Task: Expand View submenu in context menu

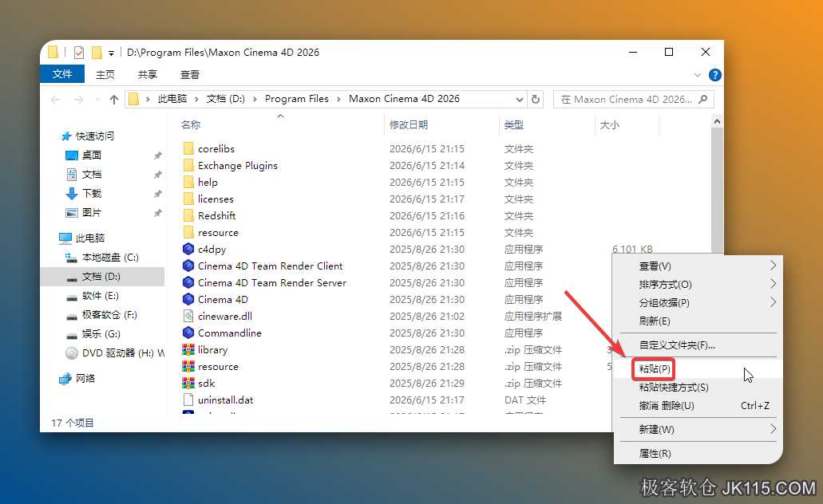Action: (x=773, y=266)
